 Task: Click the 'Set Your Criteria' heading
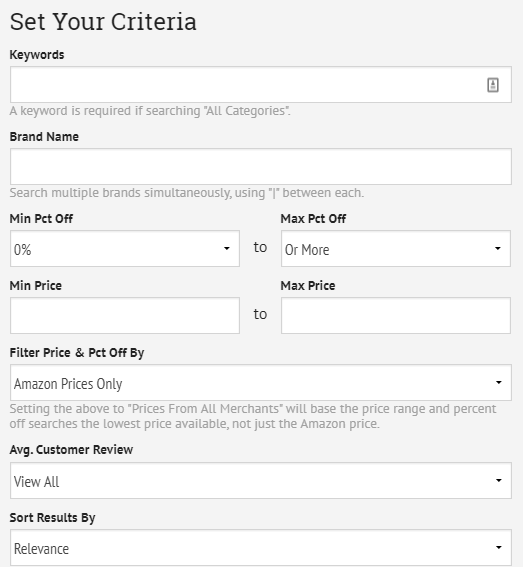(x=103, y=22)
